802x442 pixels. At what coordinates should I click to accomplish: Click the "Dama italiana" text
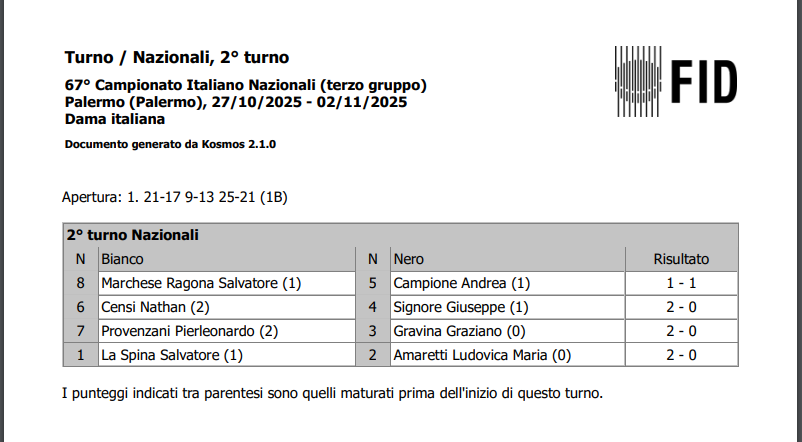(114, 119)
